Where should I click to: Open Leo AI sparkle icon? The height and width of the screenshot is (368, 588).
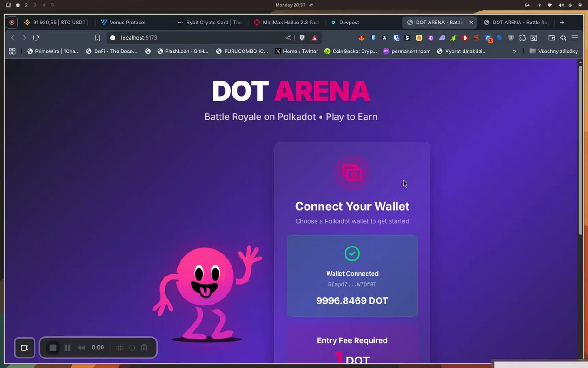[563, 38]
